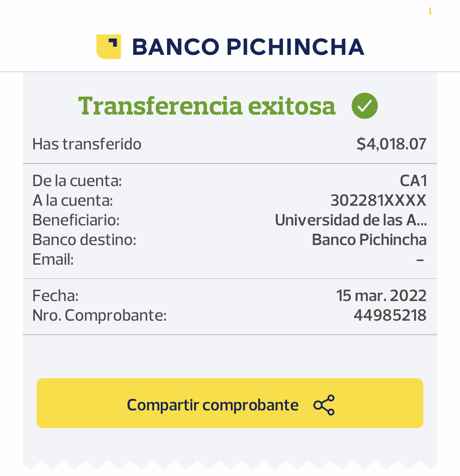The width and height of the screenshot is (460, 476).
Task: Click the green success checkmark icon
Action: [x=364, y=106]
